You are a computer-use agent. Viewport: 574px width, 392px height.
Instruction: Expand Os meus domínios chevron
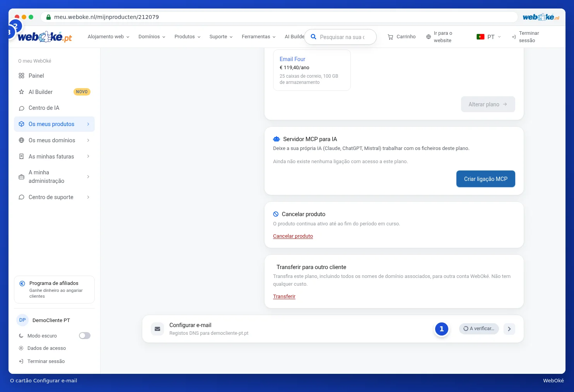pyautogui.click(x=88, y=140)
